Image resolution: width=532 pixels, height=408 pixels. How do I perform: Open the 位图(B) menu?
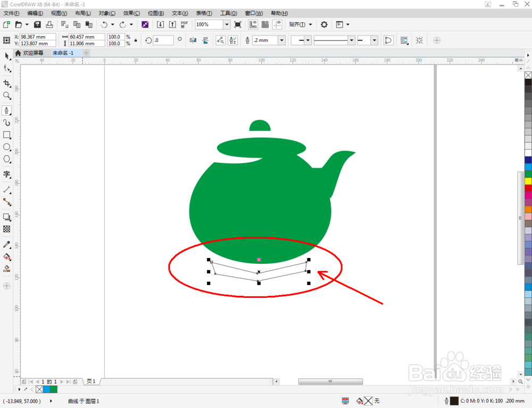point(156,13)
